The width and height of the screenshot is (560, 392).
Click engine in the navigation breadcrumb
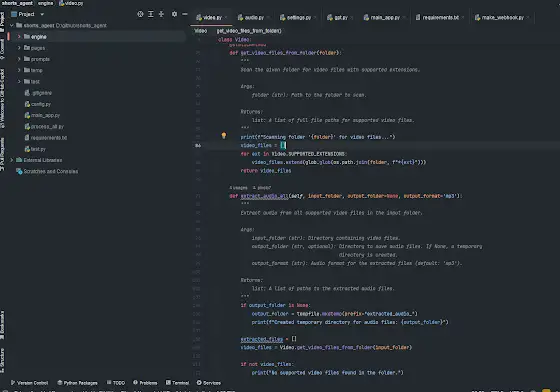click(x=45, y=3)
